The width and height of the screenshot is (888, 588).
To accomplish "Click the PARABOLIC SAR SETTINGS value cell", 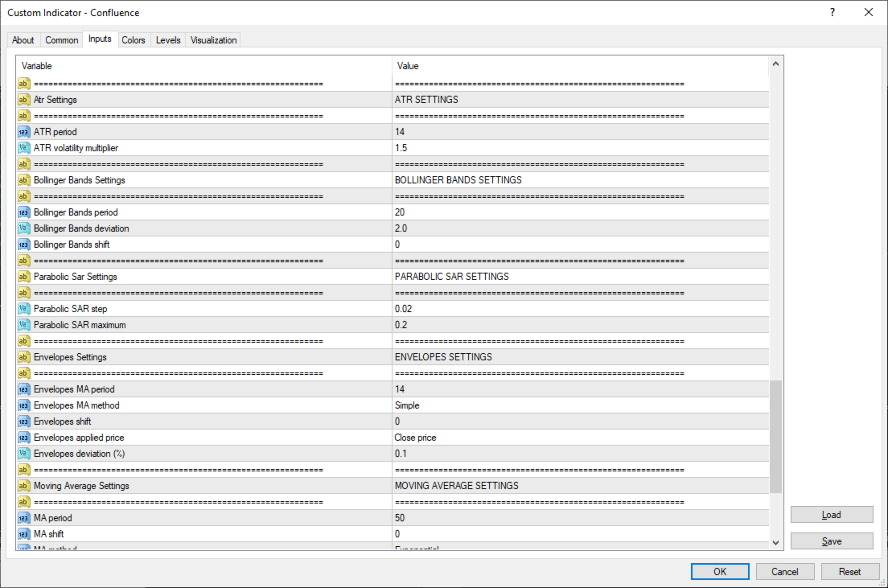I will 581,277.
